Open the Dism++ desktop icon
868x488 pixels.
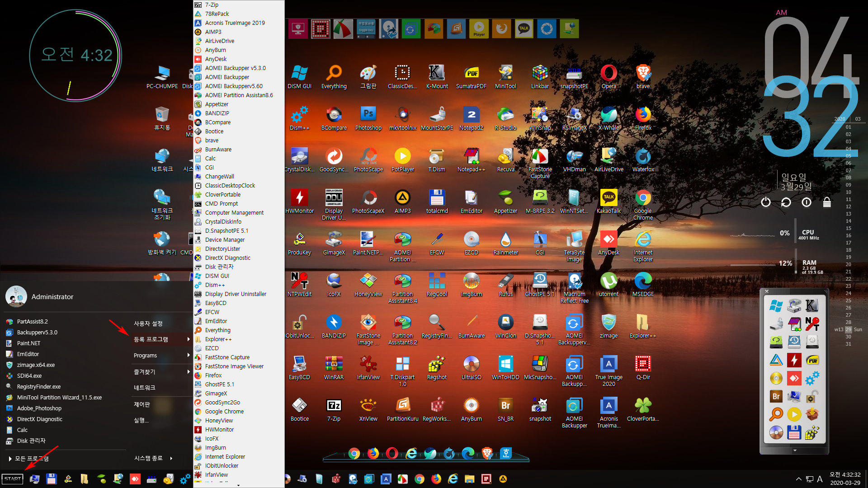coord(299,118)
